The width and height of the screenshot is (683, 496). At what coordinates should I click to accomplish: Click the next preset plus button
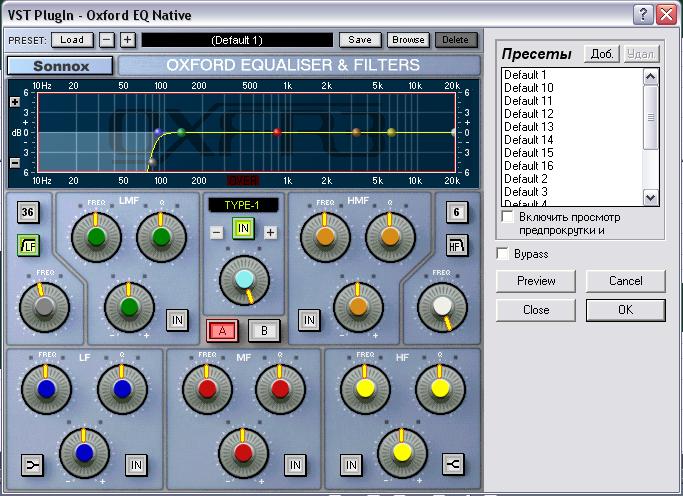tap(127, 40)
